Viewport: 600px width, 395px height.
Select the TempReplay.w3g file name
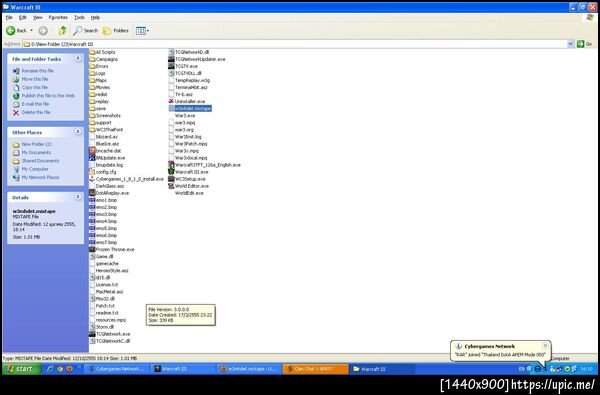(x=192, y=80)
